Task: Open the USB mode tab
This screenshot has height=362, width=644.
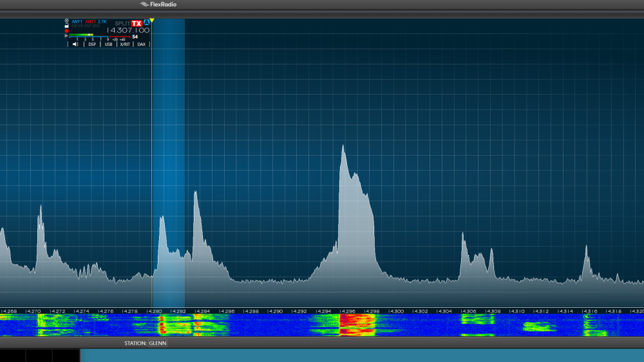Action: click(108, 44)
